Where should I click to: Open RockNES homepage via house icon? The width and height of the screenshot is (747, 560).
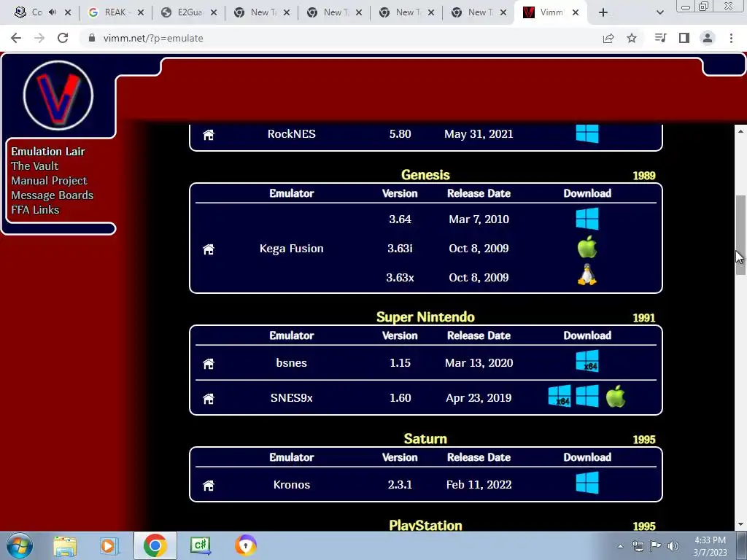pyautogui.click(x=208, y=135)
